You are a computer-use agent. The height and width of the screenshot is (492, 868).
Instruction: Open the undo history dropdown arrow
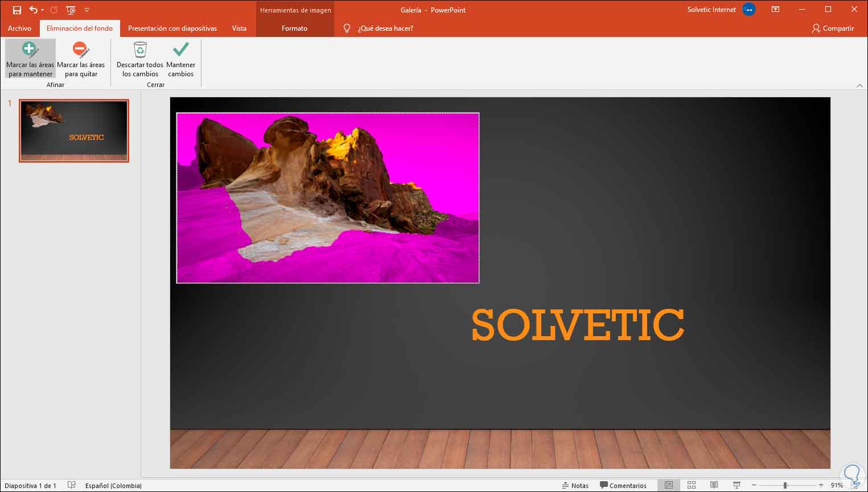pos(42,10)
